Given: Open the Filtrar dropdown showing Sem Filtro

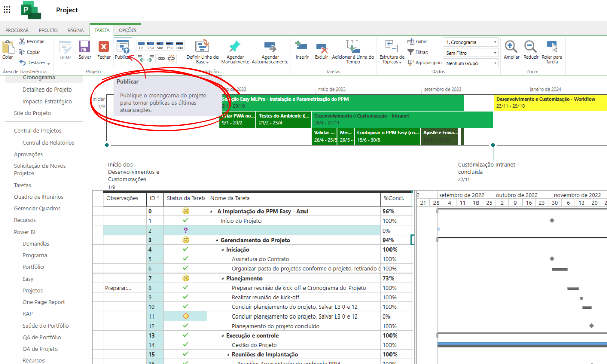Looking at the screenshot, I should click(470, 53).
